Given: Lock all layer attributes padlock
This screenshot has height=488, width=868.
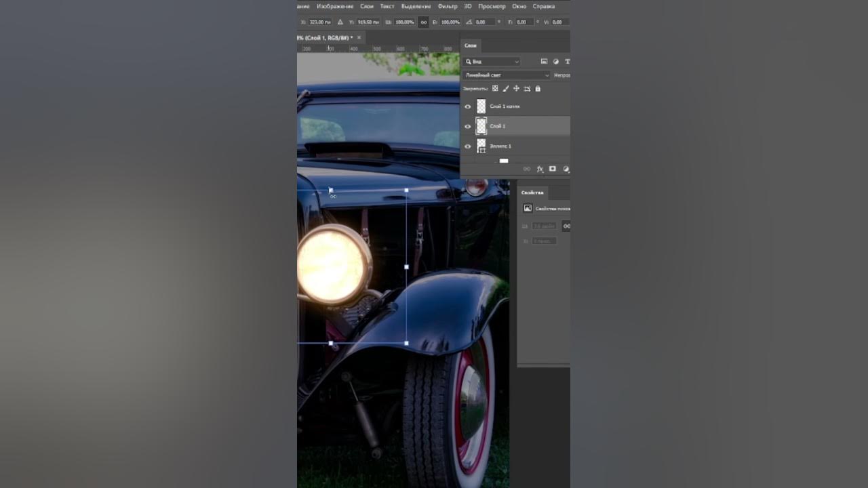Looking at the screenshot, I should pos(538,89).
